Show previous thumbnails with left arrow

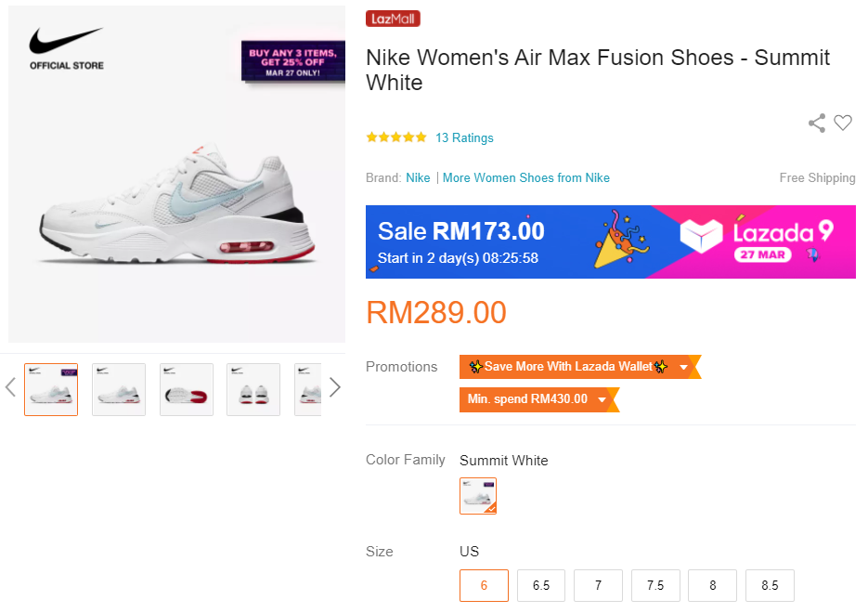pyautogui.click(x=11, y=387)
